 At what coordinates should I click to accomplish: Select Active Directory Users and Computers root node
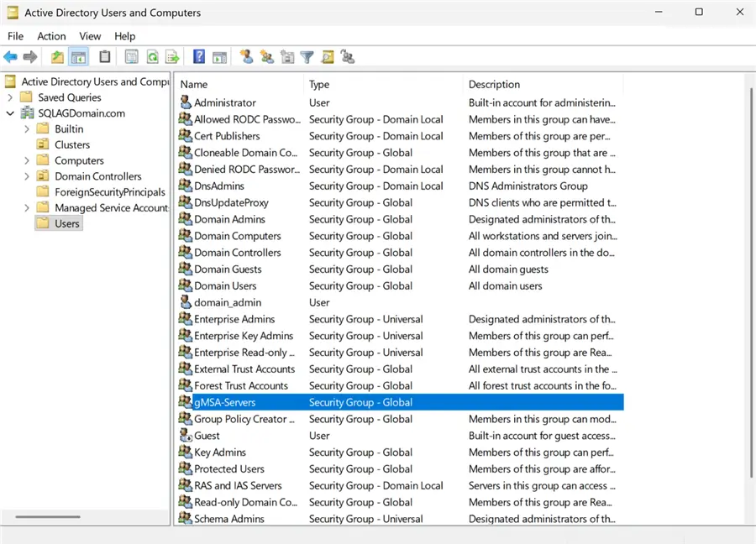[96, 81]
